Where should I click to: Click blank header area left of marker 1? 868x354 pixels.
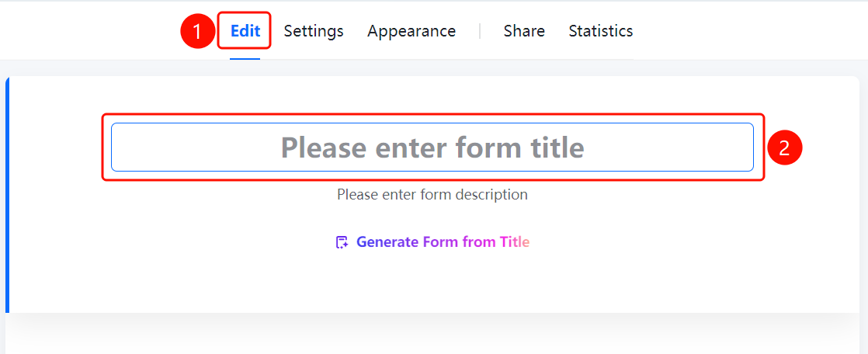click(x=89, y=31)
